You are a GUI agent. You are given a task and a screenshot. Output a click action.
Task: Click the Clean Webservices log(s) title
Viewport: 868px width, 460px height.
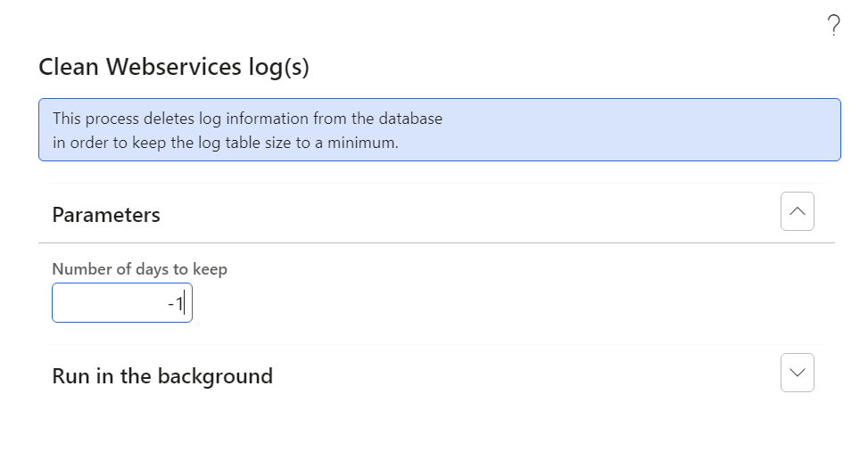(174, 67)
